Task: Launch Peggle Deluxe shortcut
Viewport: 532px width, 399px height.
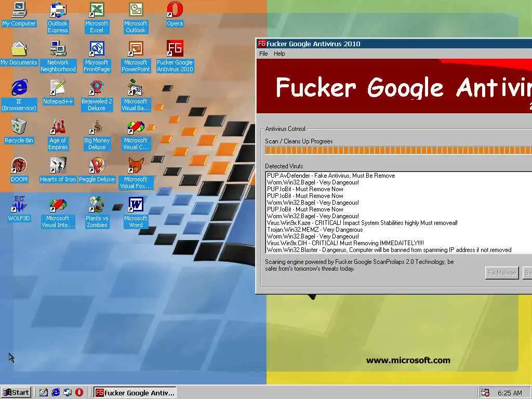Action: [x=97, y=170]
